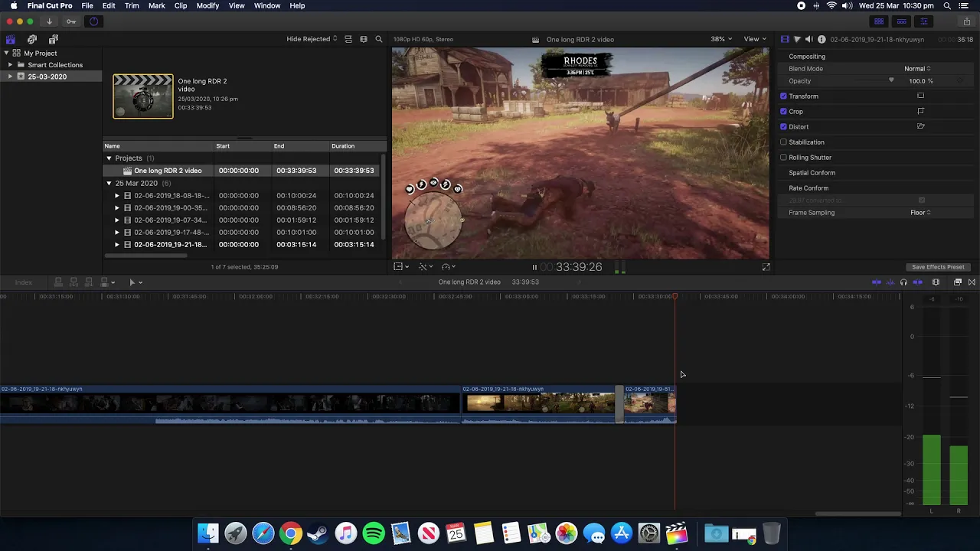Open the Hide Rejected filter dropdown
The width and height of the screenshot is (980, 551).
(x=312, y=39)
